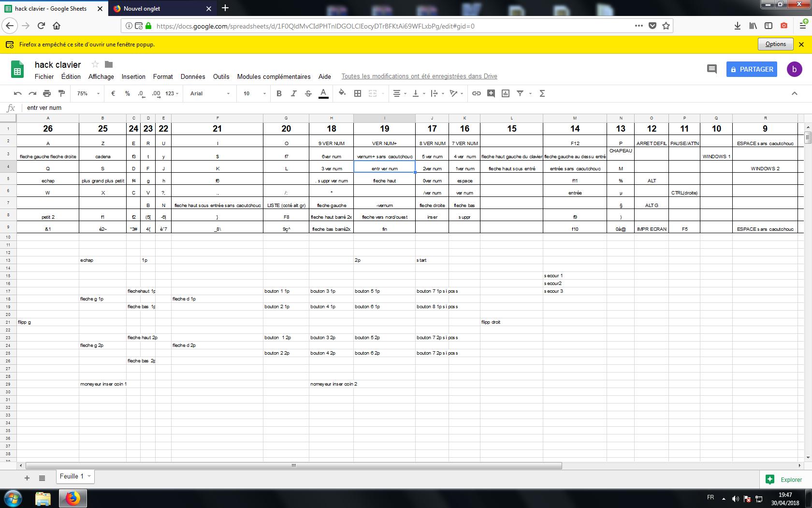Toggle strikethrough formatting
Viewport: 812px width, 508px height.
click(308, 93)
